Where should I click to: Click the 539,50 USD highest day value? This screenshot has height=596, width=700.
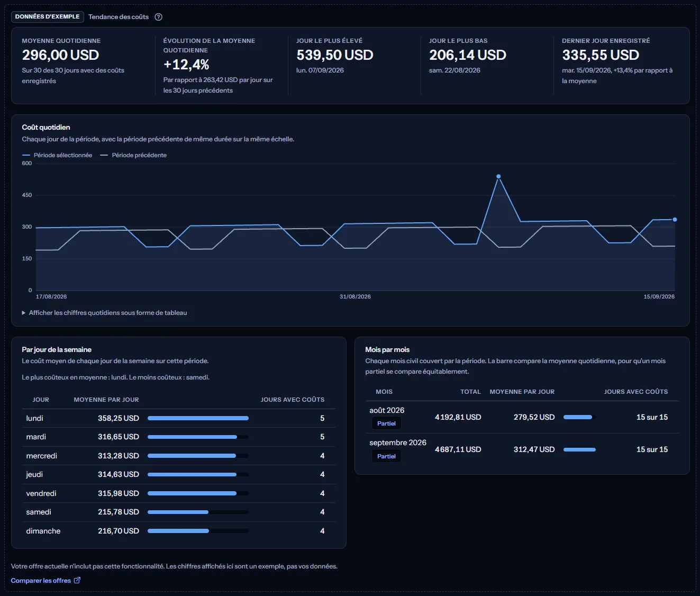tap(335, 55)
